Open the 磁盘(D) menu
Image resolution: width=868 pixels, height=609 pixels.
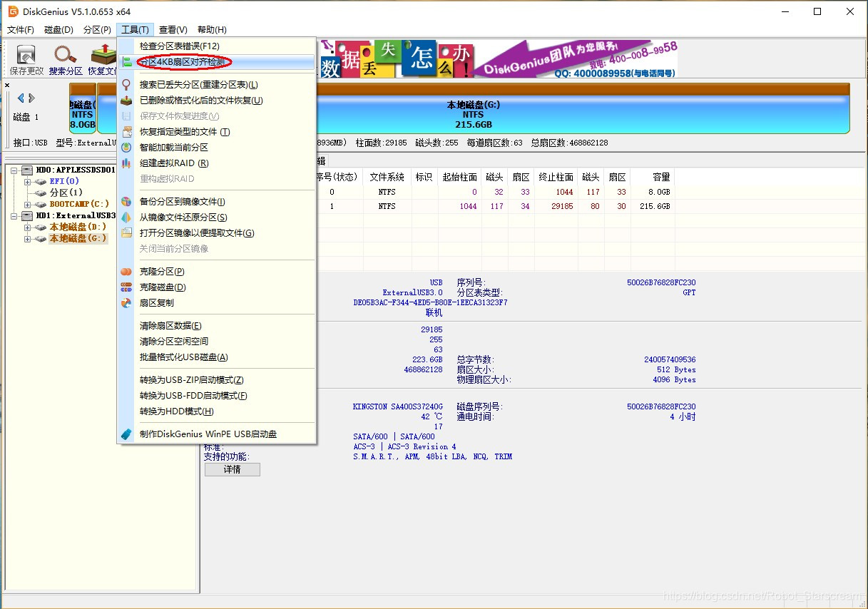point(58,30)
